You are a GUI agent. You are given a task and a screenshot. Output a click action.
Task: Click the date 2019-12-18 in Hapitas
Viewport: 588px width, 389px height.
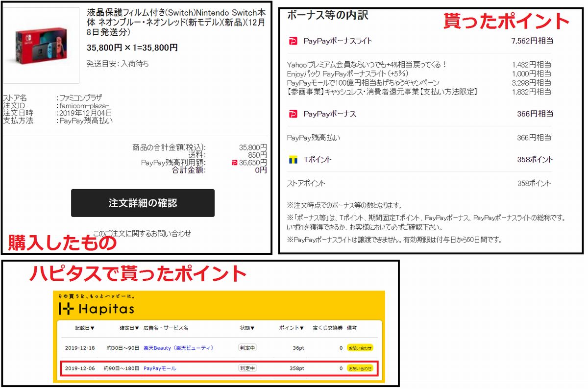point(80,348)
